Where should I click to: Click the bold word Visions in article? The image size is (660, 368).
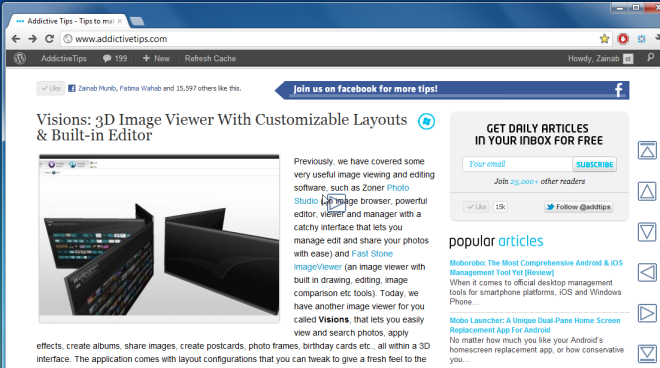pos(334,320)
